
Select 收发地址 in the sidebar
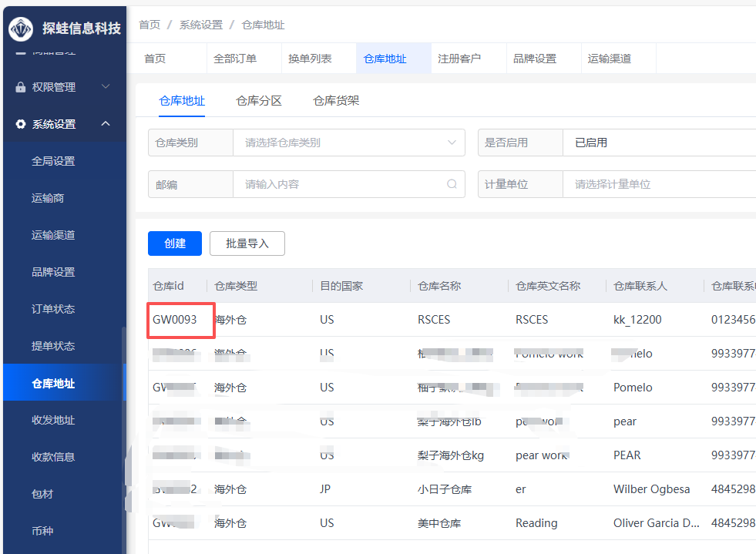(53, 420)
